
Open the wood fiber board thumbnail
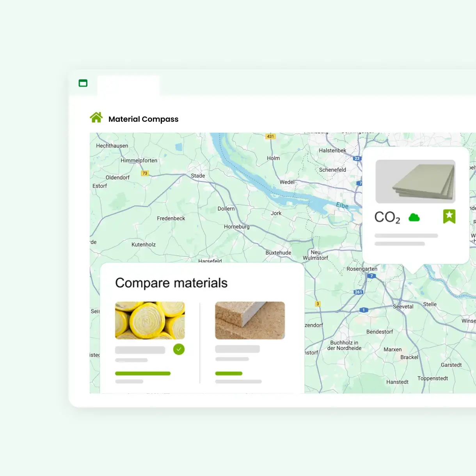[x=250, y=320]
